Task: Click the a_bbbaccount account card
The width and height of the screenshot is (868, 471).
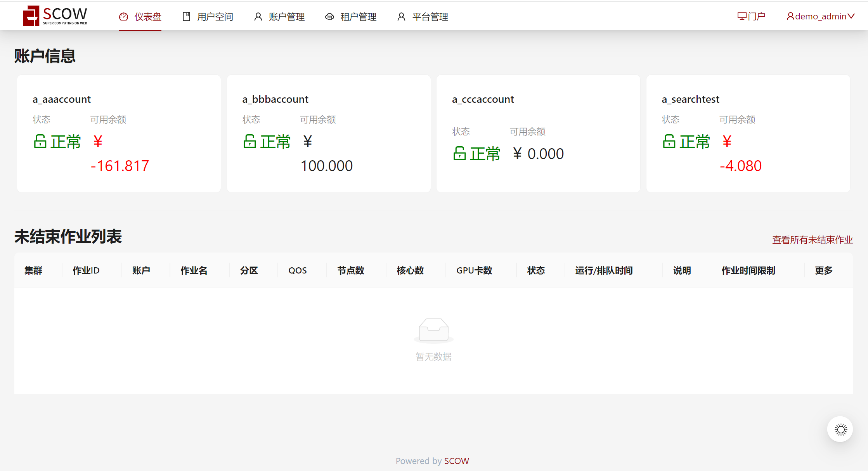Action: 328,133
